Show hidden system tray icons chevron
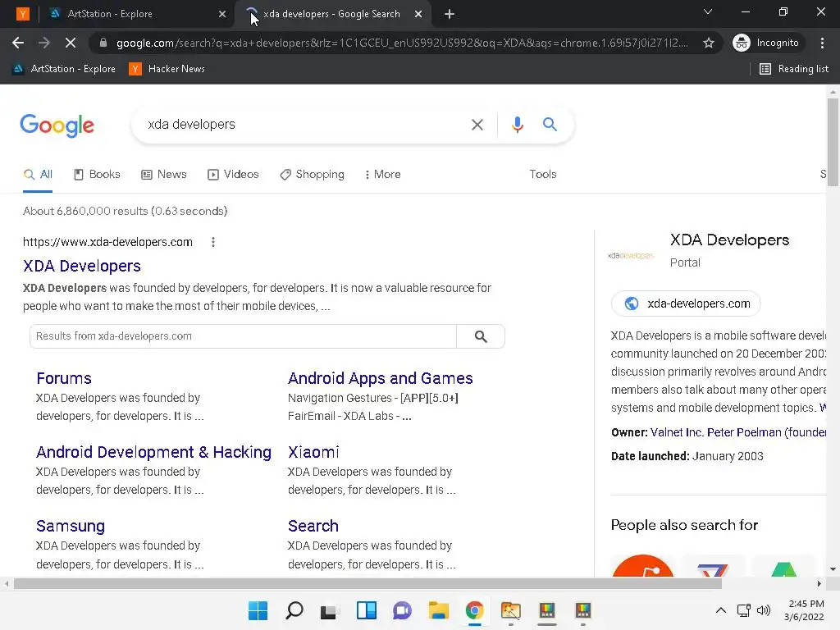840x630 pixels. pyautogui.click(x=721, y=610)
